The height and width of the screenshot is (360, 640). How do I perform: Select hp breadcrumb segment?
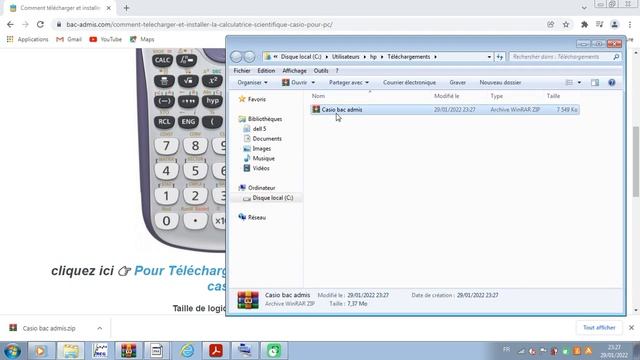point(373,57)
